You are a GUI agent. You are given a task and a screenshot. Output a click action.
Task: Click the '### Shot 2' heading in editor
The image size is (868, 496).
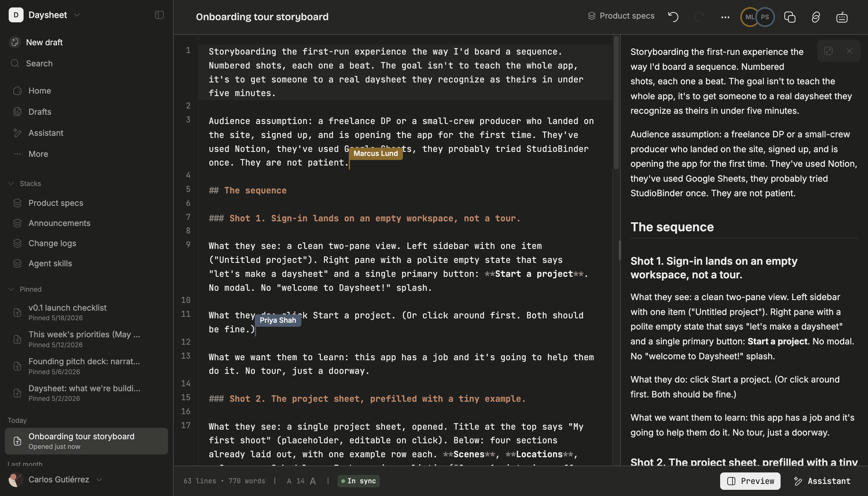point(367,399)
